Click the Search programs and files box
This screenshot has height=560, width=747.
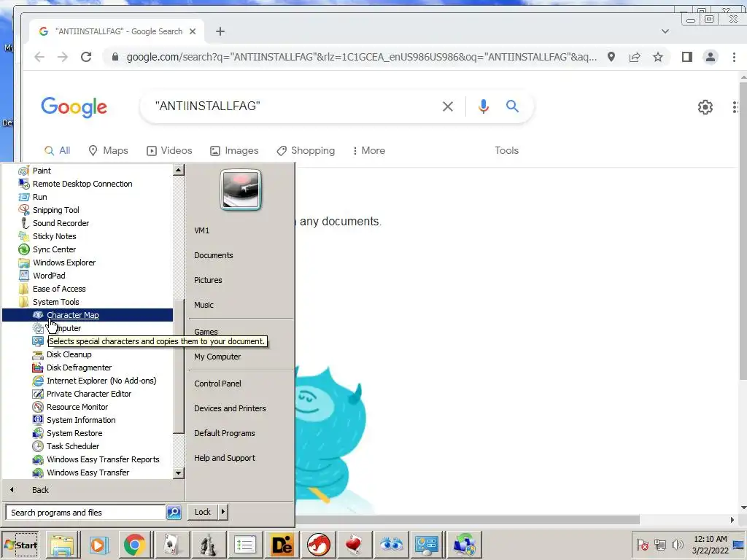[x=85, y=513]
